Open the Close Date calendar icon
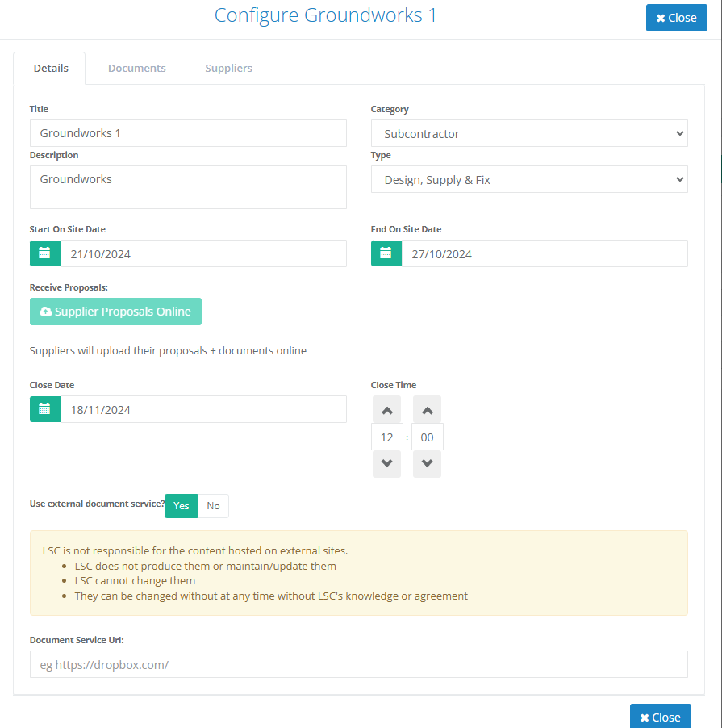The image size is (722, 728). point(45,409)
